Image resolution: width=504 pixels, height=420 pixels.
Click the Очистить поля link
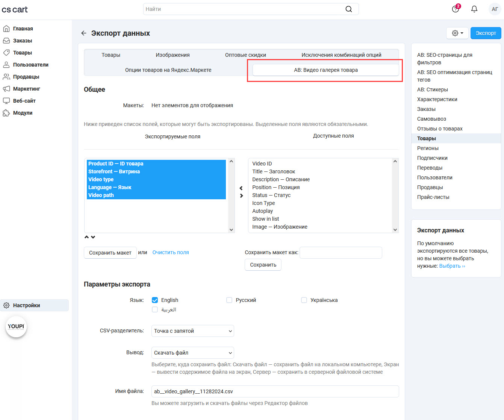click(x=171, y=252)
